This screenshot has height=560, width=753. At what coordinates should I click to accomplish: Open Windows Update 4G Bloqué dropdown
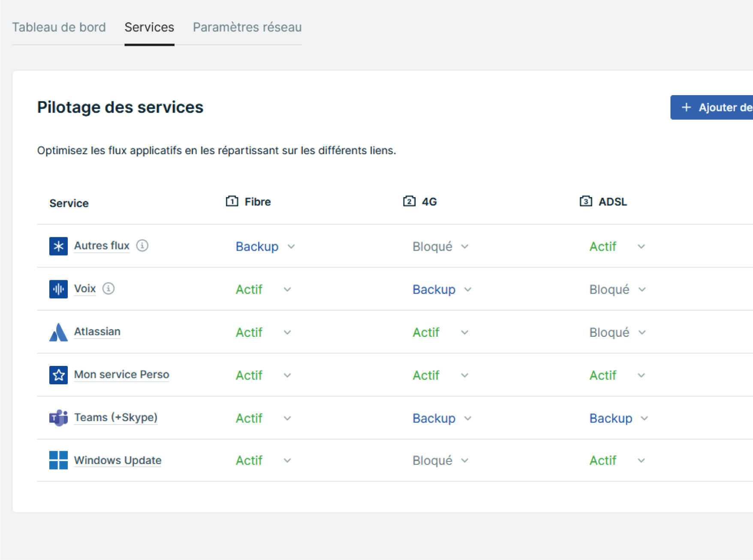441,461
